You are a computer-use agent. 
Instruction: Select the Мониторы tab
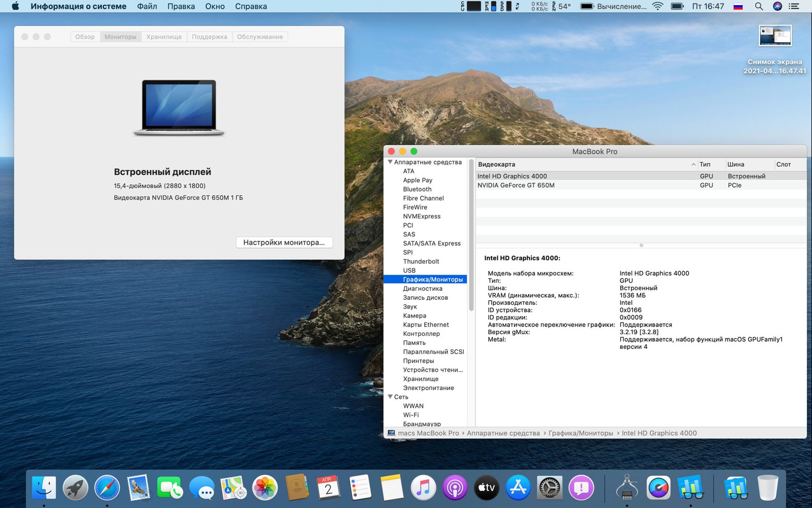pos(120,37)
